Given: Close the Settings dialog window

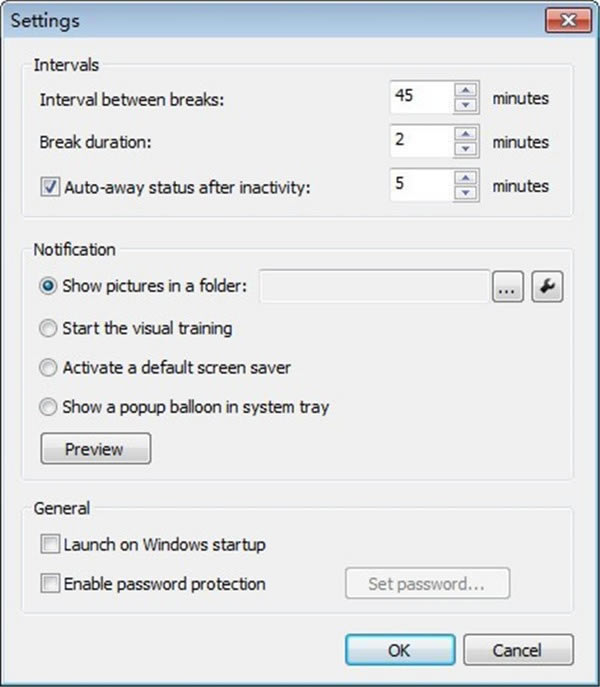Looking at the screenshot, I should [x=567, y=20].
